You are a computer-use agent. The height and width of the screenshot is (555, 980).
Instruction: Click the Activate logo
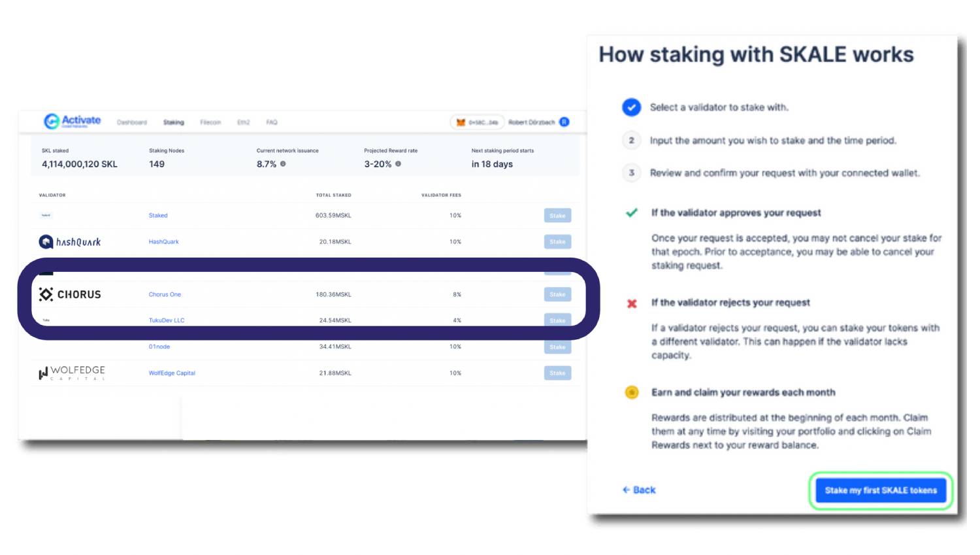click(x=73, y=121)
